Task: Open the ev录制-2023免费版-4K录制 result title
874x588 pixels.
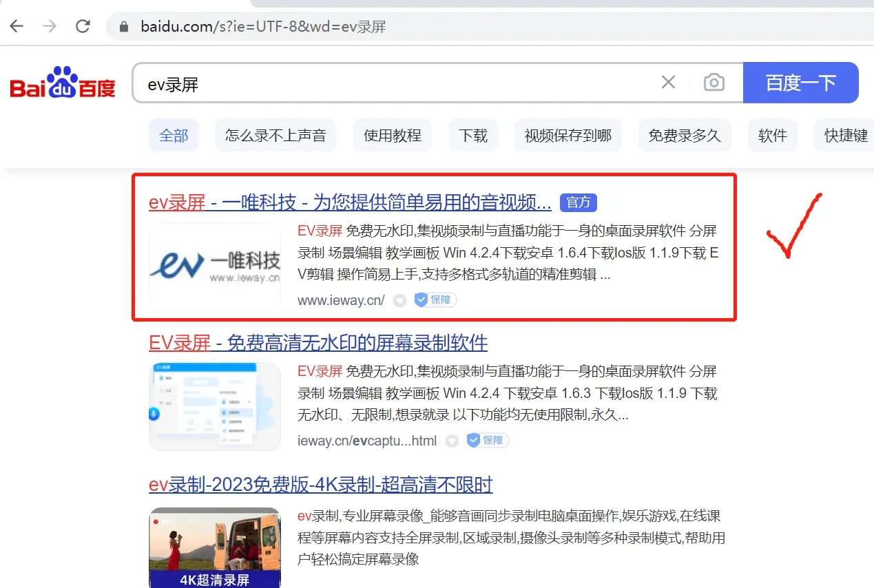Action: click(x=321, y=484)
